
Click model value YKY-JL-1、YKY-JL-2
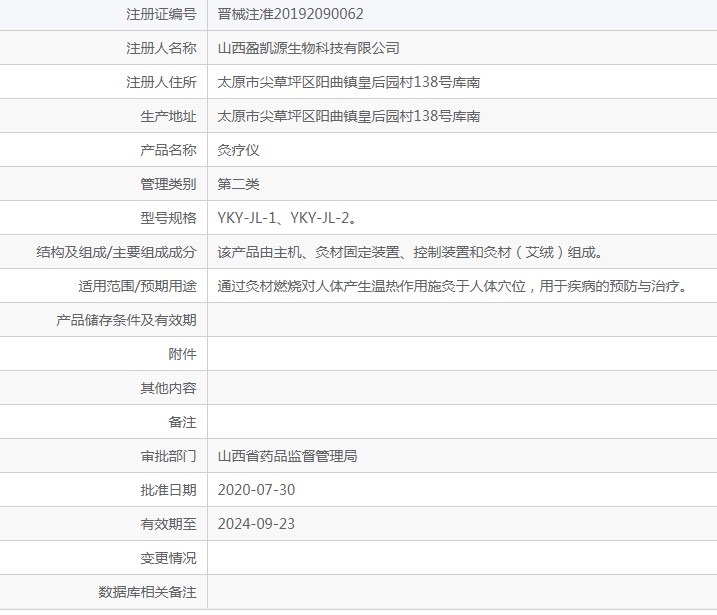tap(287, 218)
